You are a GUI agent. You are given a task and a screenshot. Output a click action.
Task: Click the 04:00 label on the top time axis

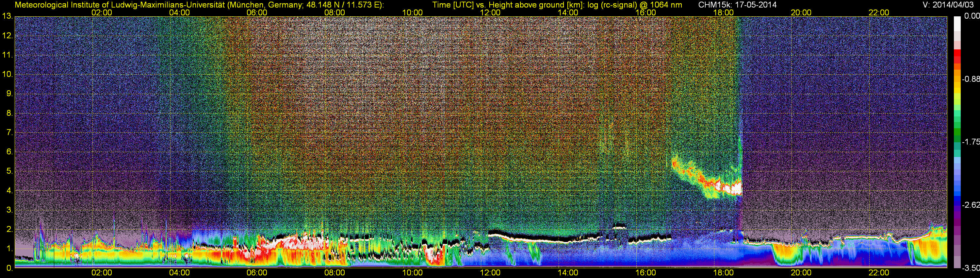coord(179,12)
